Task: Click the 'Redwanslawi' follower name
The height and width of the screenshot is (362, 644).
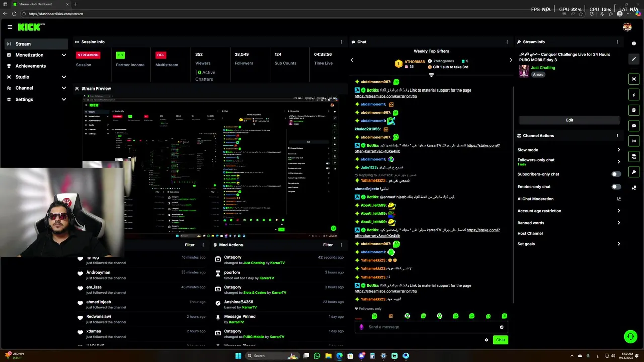Action: 99,317
